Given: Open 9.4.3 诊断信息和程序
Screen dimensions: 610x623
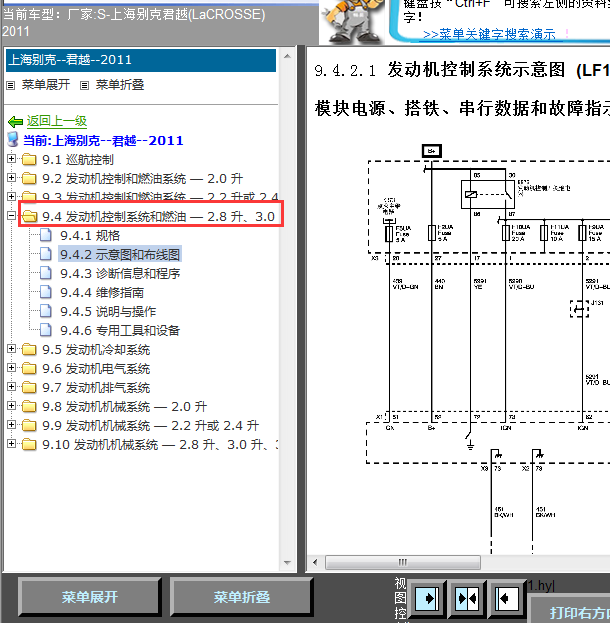Looking at the screenshot, I should [120, 273].
